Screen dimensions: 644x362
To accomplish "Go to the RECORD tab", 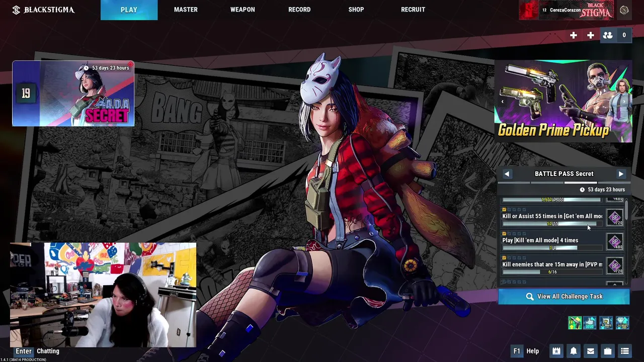I will click(x=299, y=10).
